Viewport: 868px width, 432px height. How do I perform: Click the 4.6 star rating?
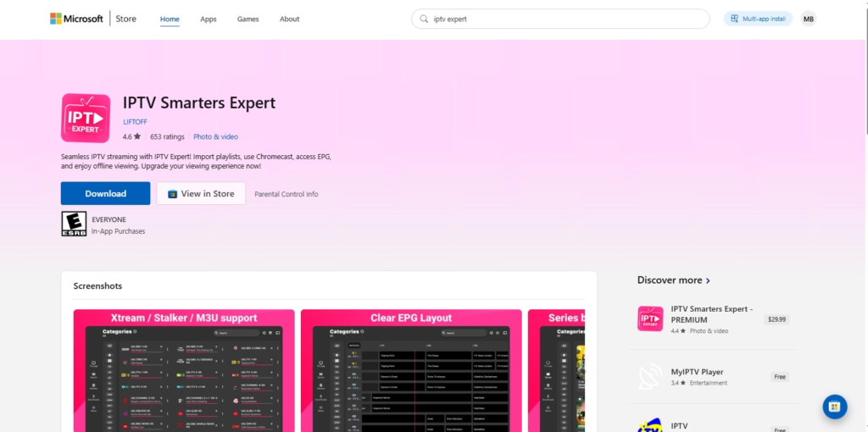(x=131, y=136)
